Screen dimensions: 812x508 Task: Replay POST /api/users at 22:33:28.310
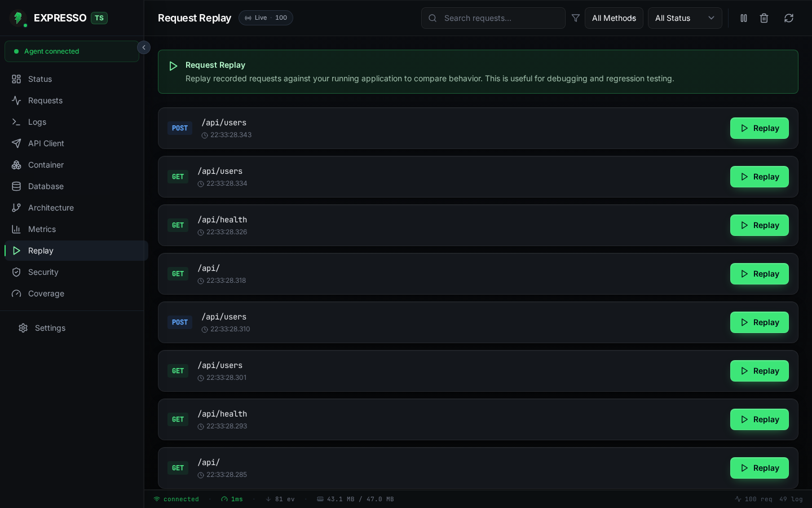tap(760, 322)
